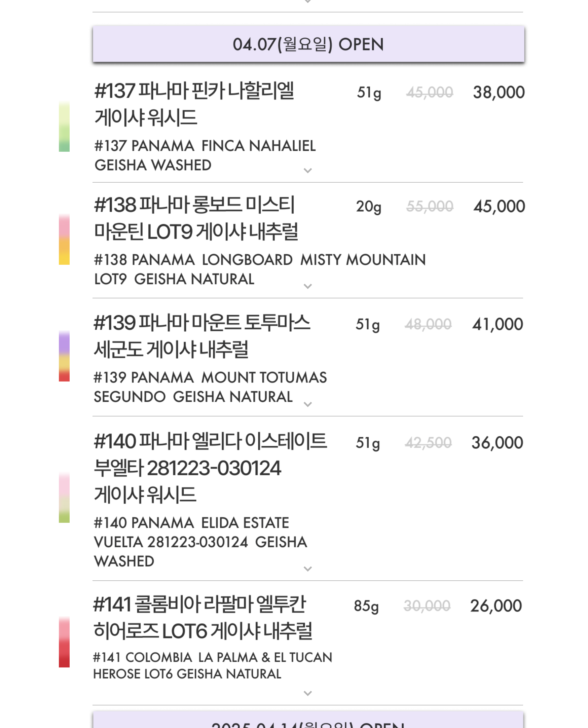
Task: Open the #141 콜롬비아 라팔마 엘투칸 title
Action: [x=202, y=618]
